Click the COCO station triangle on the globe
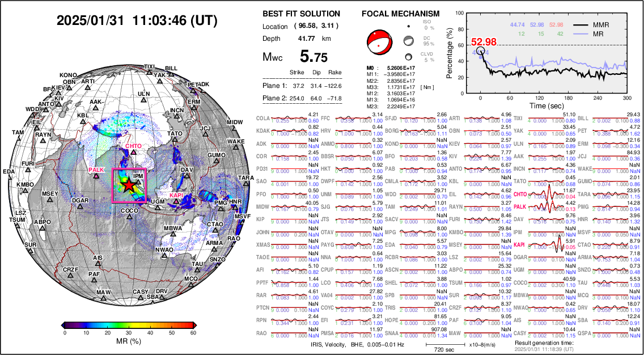The height and width of the screenshot is (355, 644). [x=129, y=217]
